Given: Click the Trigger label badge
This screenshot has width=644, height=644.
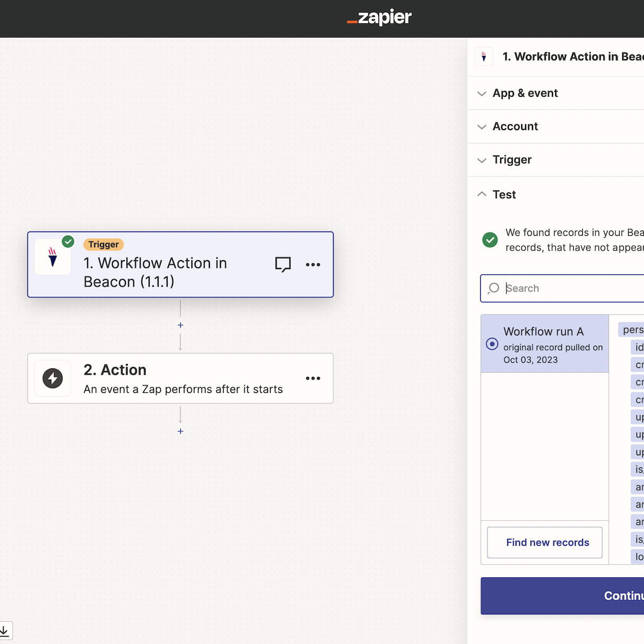Looking at the screenshot, I should tap(104, 244).
